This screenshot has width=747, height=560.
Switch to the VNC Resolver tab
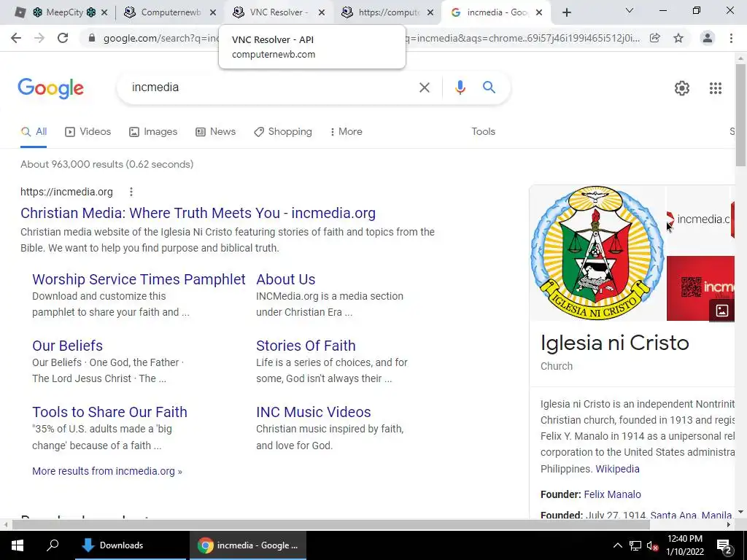click(x=279, y=12)
